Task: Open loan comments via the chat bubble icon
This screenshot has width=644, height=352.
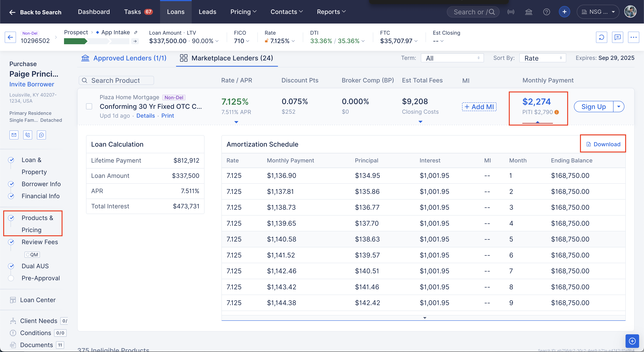Action: point(618,37)
